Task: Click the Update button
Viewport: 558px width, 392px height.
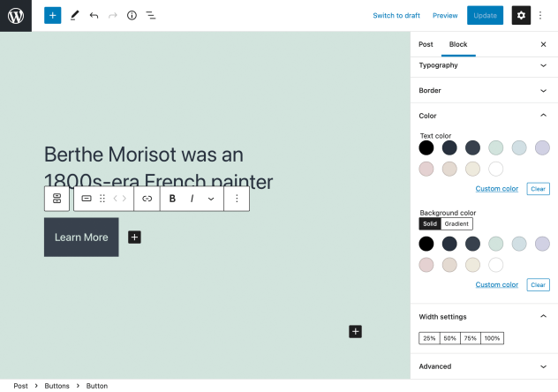Action: [x=485, y=15]
